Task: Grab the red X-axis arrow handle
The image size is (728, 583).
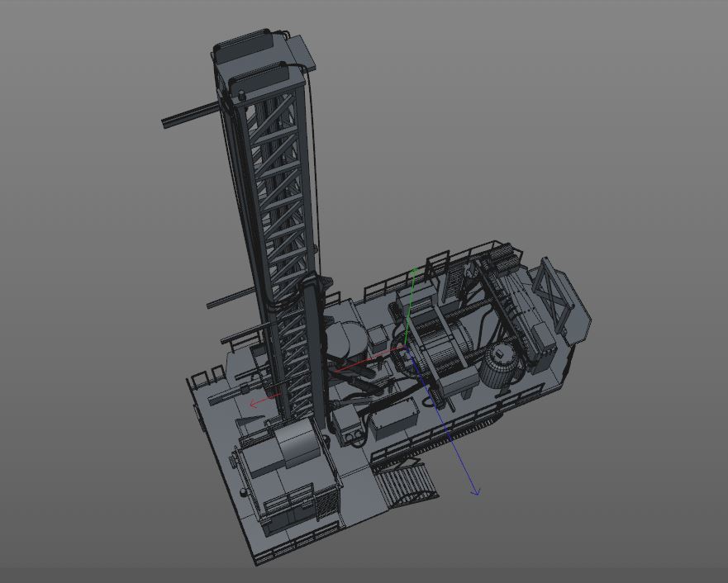Action: (255, 403)
